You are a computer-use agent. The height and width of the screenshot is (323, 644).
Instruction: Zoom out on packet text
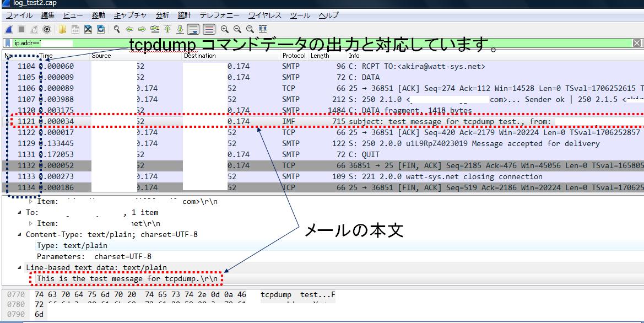(x=237, y=29)
